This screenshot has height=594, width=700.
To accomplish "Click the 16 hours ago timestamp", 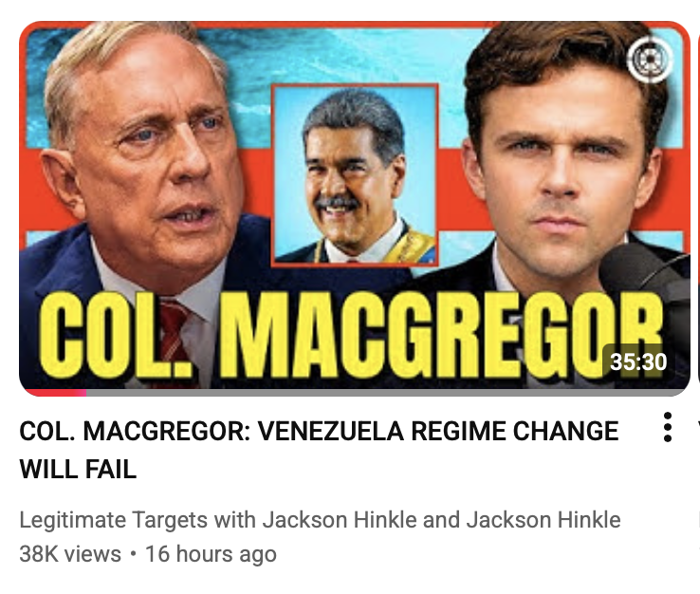I will click(x=211, y=554).
